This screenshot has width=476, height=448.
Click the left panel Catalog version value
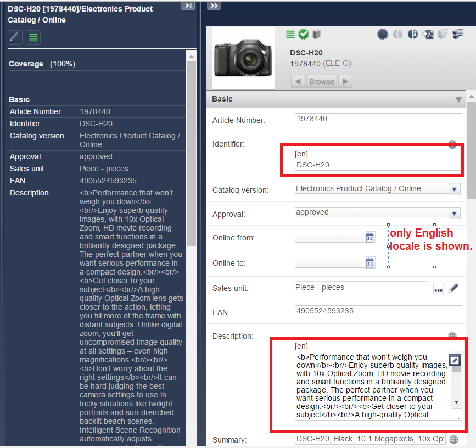(130, 140)
